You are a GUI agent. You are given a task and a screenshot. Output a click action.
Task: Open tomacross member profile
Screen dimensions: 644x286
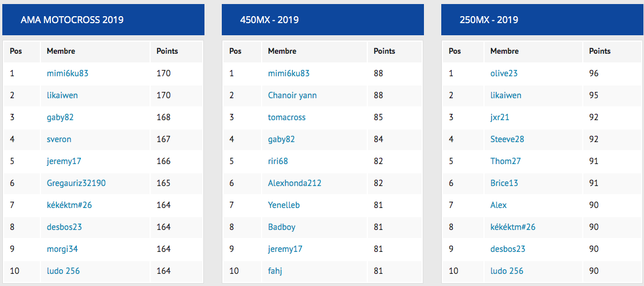tap(286, 117)
